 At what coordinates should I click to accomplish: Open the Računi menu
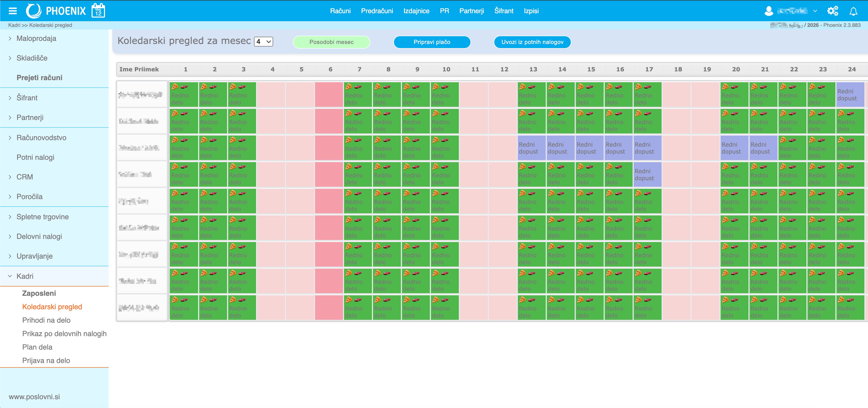click(340, 11)
